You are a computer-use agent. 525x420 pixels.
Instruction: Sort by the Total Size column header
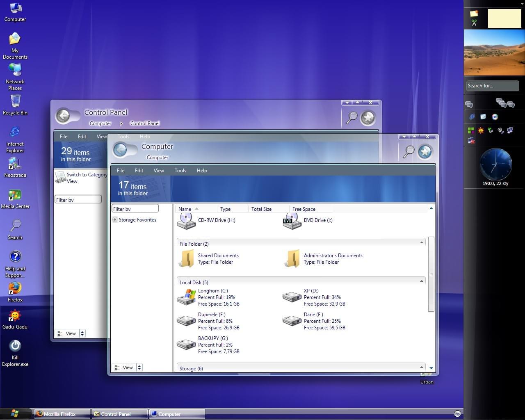point(269,209)
